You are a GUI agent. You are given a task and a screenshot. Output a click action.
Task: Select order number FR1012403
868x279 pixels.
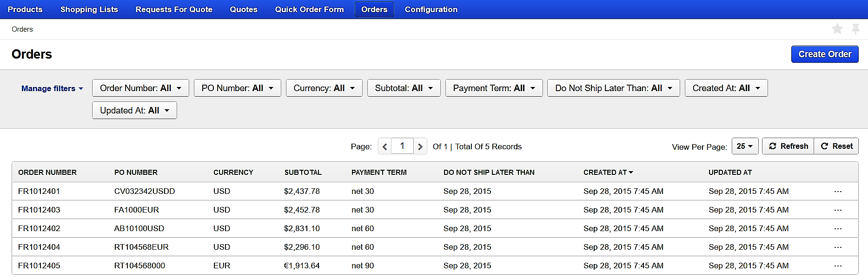(x=39, y=210)
